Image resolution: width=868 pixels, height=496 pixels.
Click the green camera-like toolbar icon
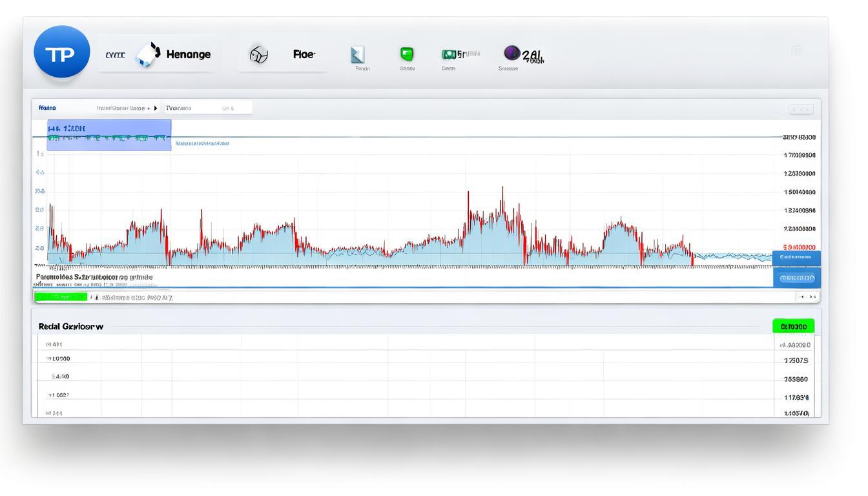[449, 54]
